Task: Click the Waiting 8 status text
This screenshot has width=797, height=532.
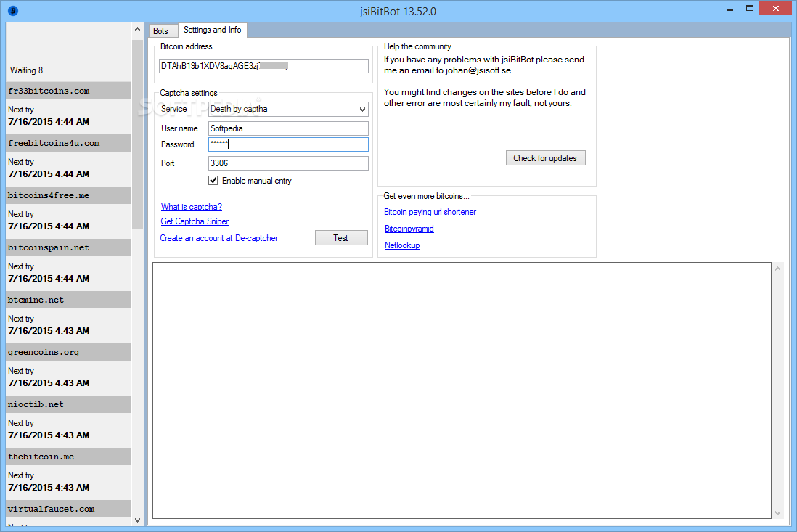Action: pyautogui.click(x=26, y=70)
